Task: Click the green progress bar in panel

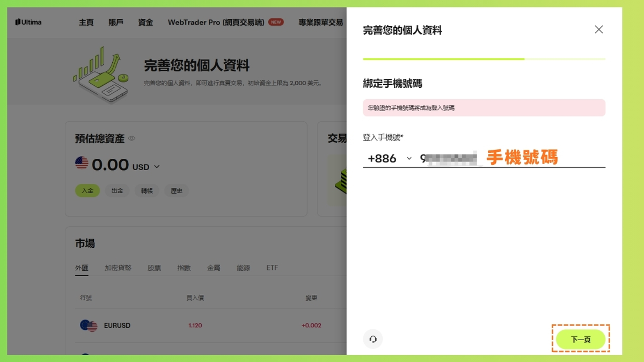Action: coord(443,59)
